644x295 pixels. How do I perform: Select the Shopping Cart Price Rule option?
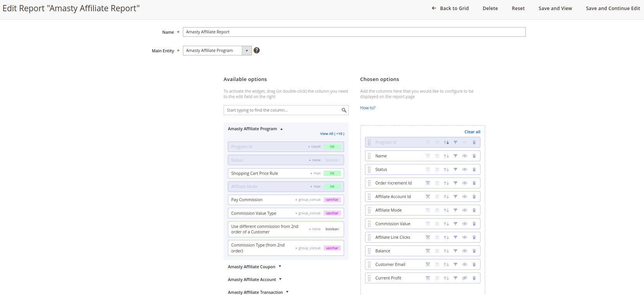(286, 173)
